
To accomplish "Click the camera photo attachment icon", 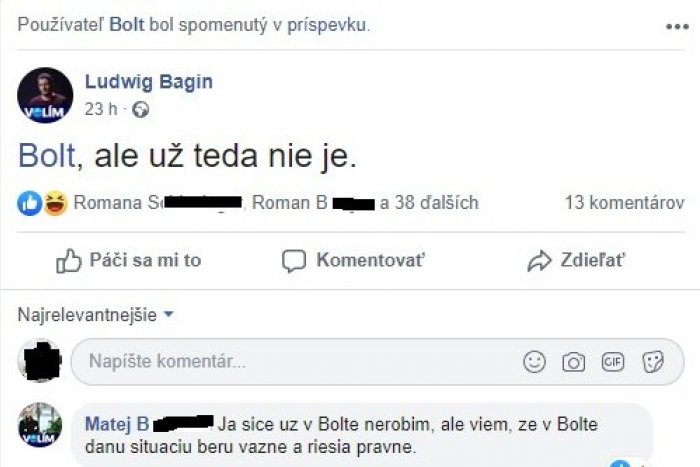I will [573, 362].
